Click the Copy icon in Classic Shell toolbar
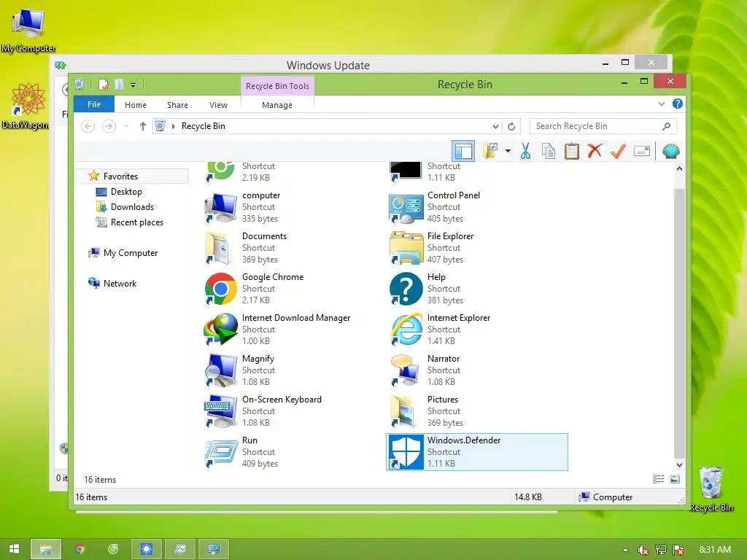This screenshot has width=747, height=560. point(549,152)
